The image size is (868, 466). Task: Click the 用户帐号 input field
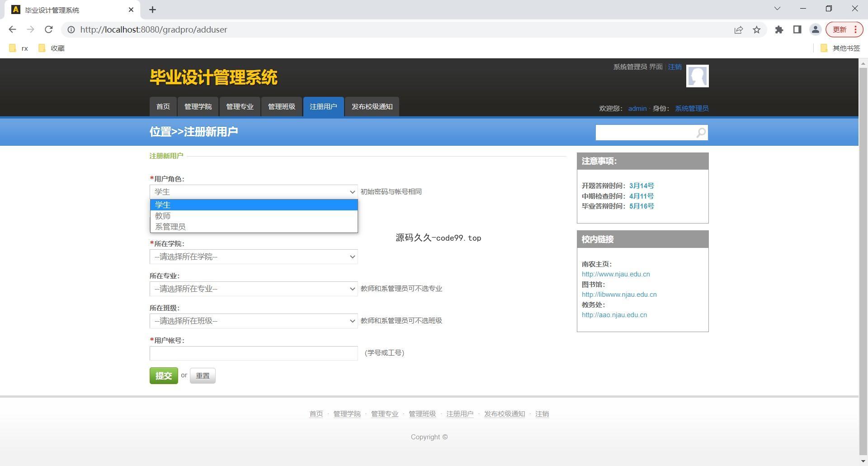click(x=254, y=353)
